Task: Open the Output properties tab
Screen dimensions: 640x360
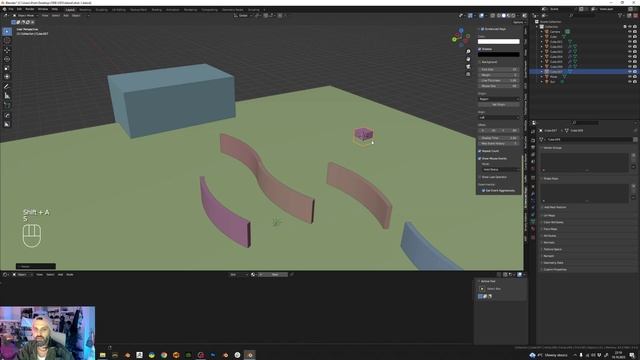Action: [x=533, y=147]
